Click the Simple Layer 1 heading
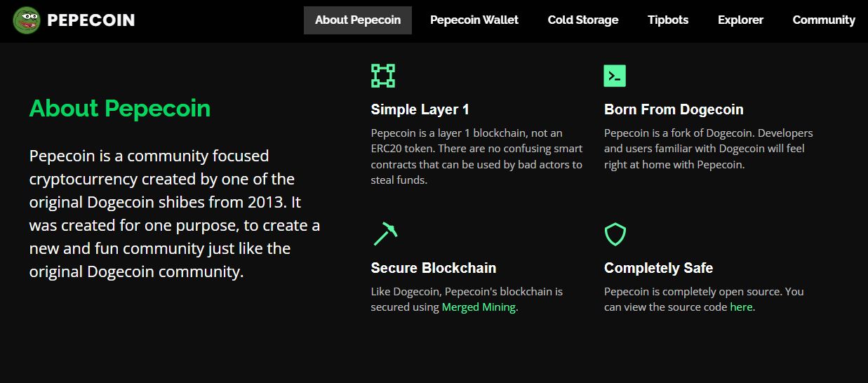This screenshot has height=383, width=868. 420,109
